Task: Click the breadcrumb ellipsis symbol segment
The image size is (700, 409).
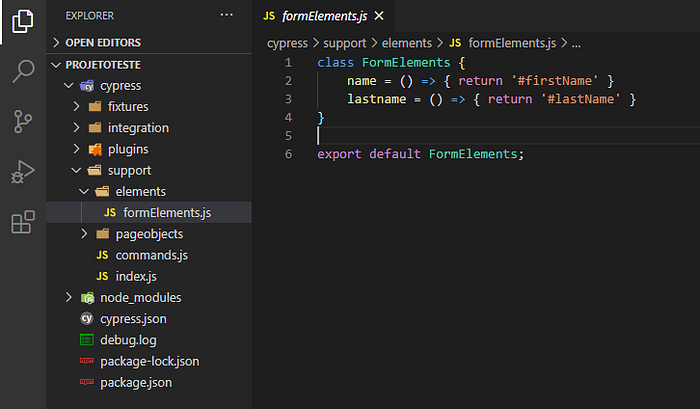Action: 576,44
